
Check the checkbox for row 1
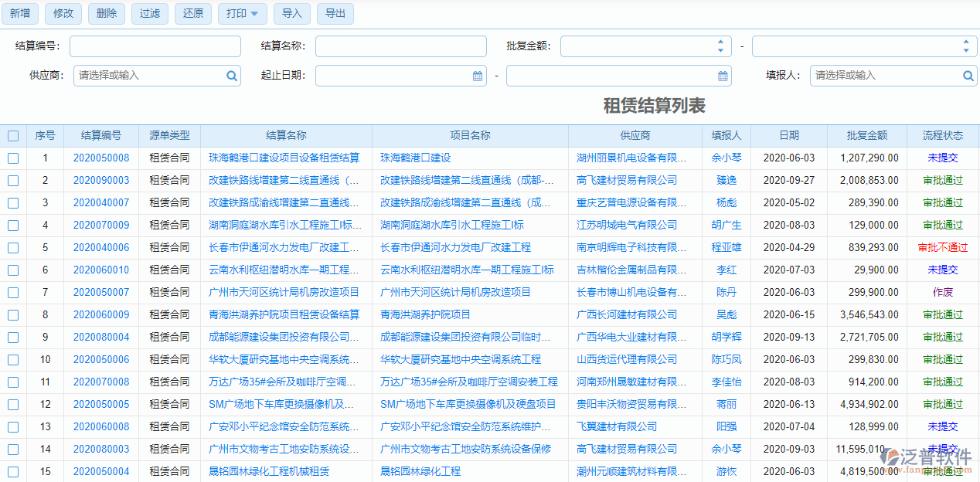point(12,158)
